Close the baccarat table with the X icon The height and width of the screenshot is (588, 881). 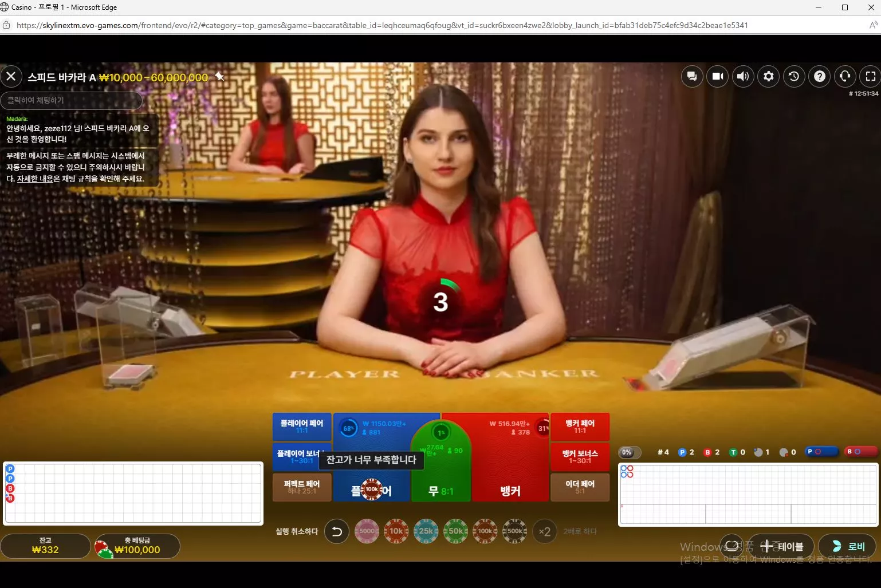pos(11,76)
